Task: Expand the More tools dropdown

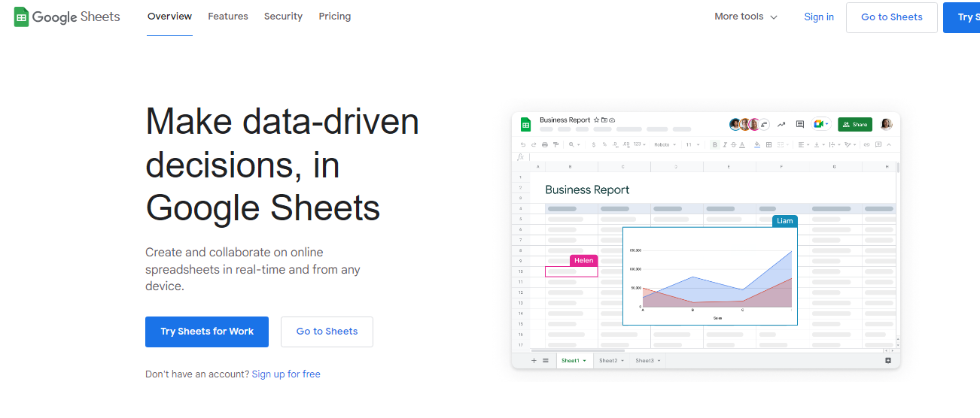Action: [746, 17]
